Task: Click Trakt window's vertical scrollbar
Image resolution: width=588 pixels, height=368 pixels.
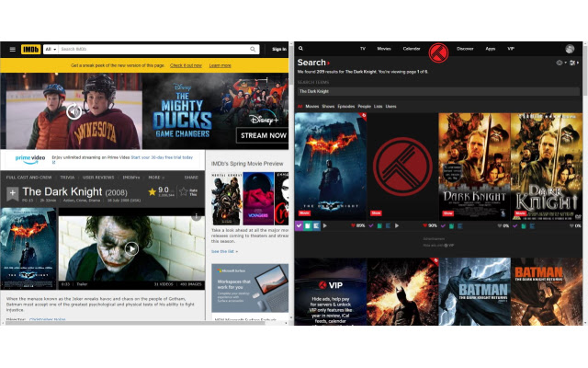Action: coord(585,69)
